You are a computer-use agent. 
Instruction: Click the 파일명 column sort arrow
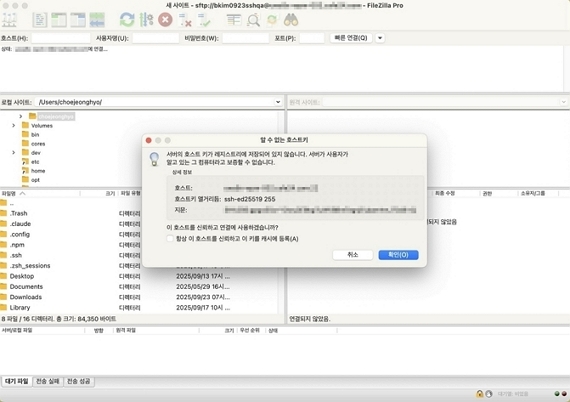tap(23, 193)
